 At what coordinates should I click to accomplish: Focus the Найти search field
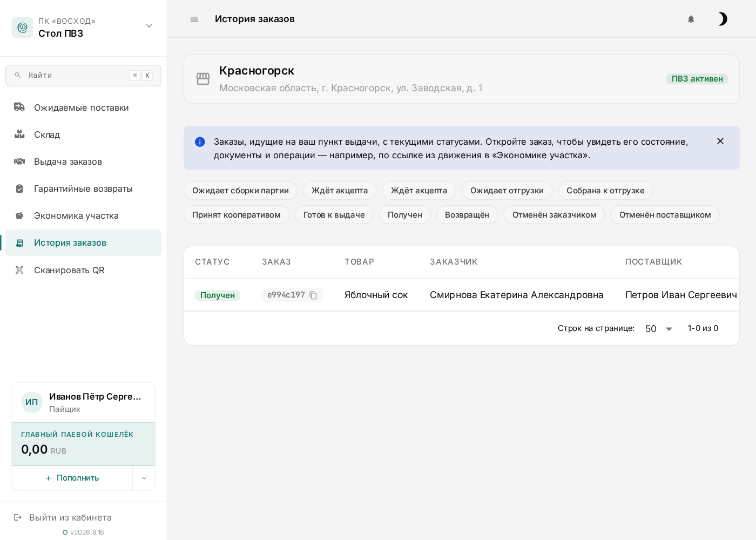83,76
